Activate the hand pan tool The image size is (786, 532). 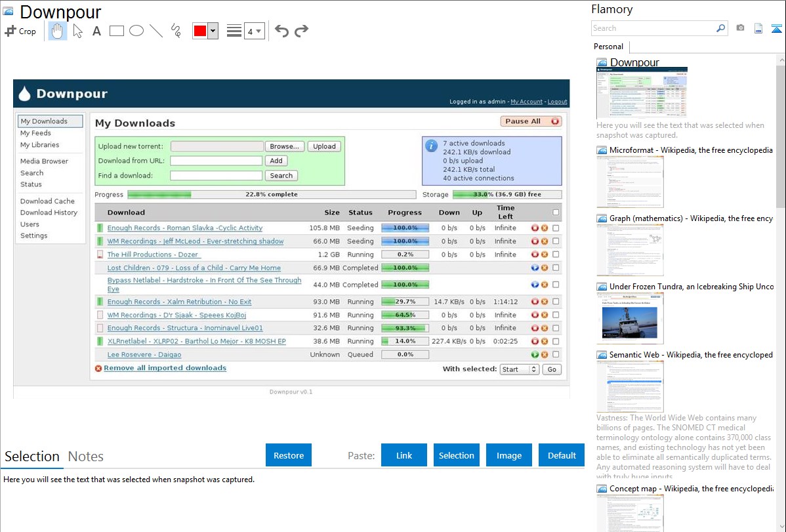tap(57, 31)
